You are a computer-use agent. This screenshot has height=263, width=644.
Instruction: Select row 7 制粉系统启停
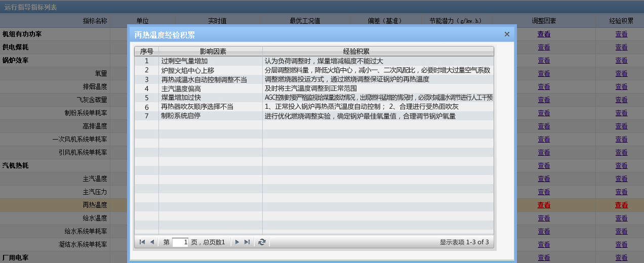[x=211, y=116]
